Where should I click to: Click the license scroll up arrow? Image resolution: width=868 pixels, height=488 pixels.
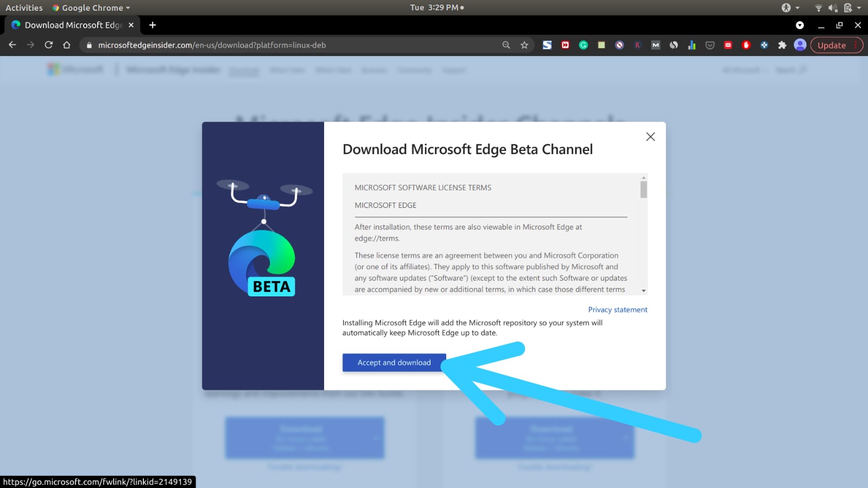[x=644, y=178]
